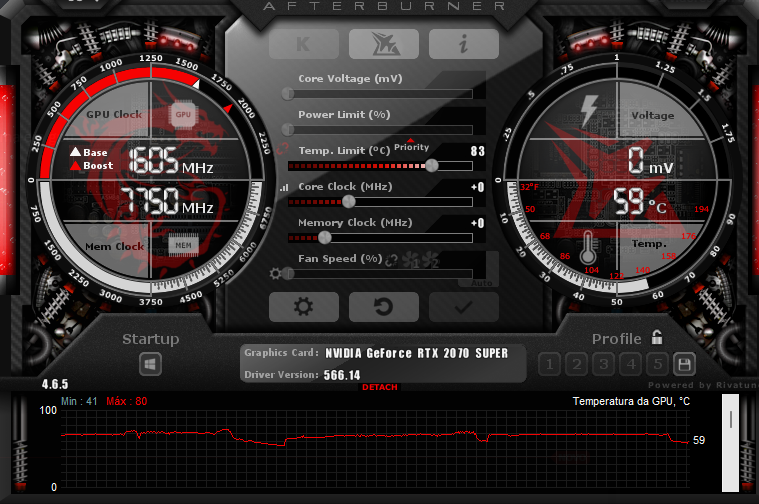Open fan settings gear beside Fan Speed
The height and width of the screenshot is (504, 759).
click(x=275, y=274)
